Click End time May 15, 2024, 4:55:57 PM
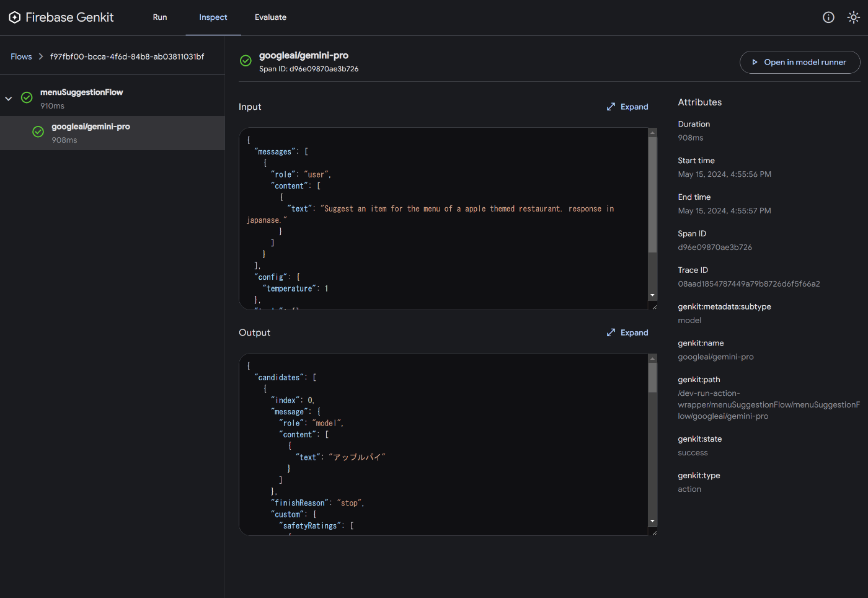Image resolution: width=868 pixels, height=598 pixels. [725, 211]
